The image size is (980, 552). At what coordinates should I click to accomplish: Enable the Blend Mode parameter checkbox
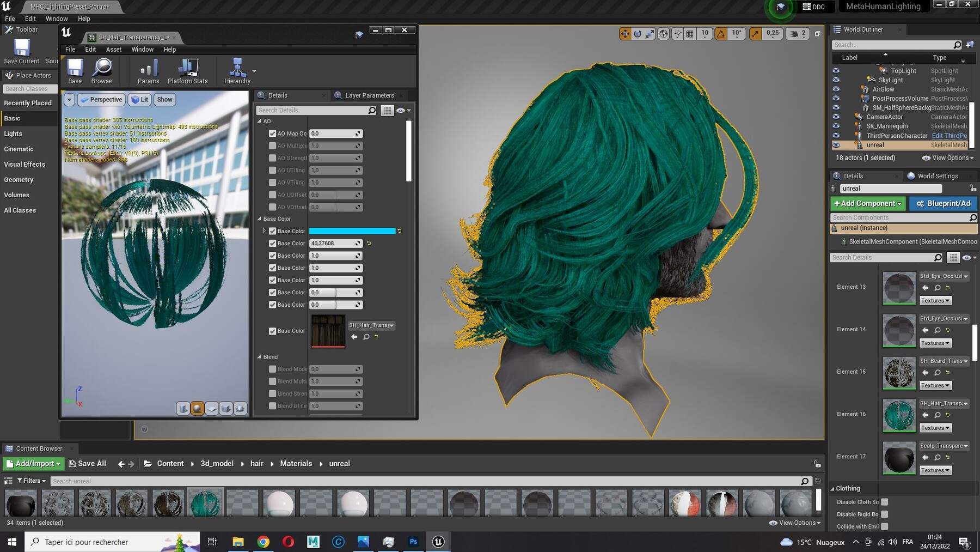tap(273, 369)
